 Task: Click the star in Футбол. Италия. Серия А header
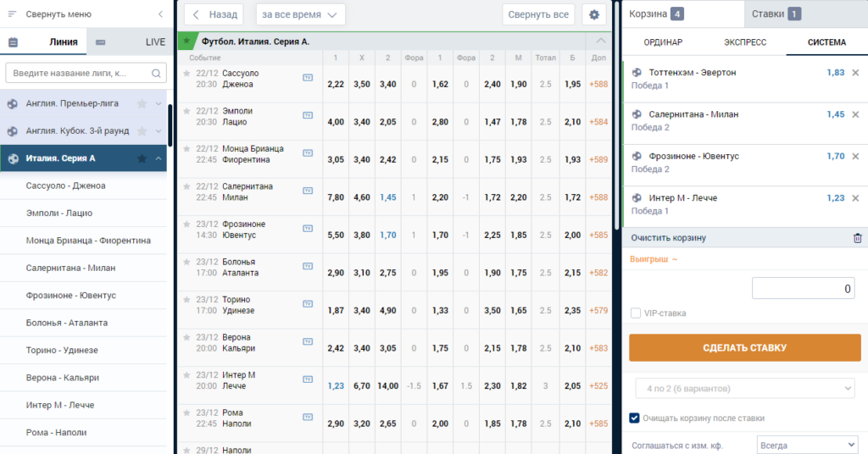187,41
